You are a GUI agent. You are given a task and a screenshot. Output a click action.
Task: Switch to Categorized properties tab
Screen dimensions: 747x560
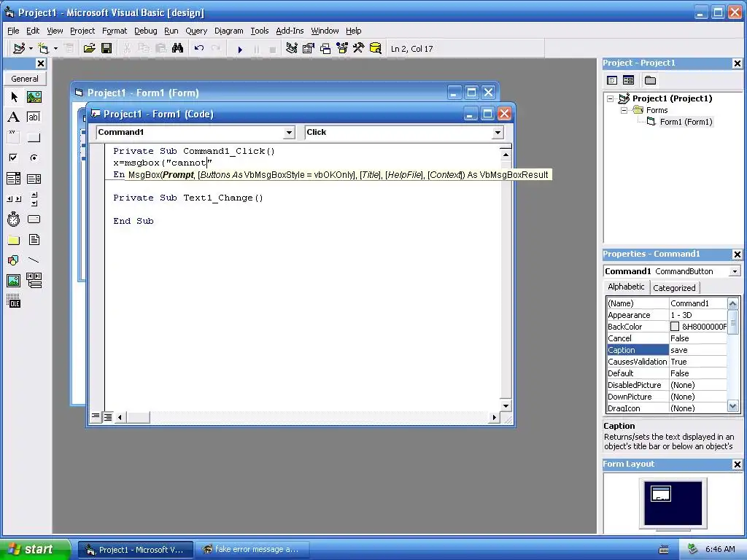pyautogui.click(x=673, y=287)
